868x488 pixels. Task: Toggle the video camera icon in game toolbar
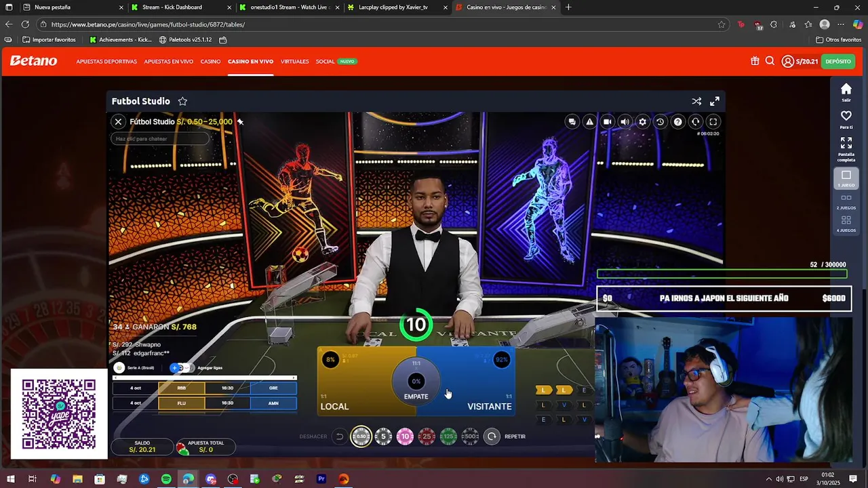(608, 122)
